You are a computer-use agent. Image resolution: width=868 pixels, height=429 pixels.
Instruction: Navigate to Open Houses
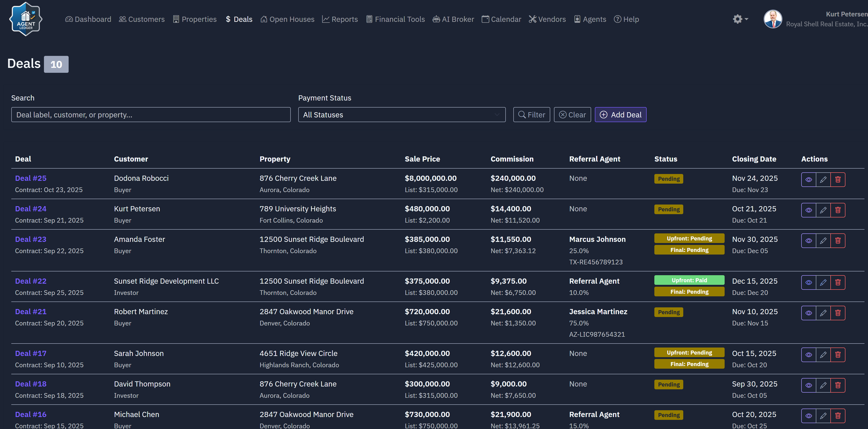[x=287, y=19]
